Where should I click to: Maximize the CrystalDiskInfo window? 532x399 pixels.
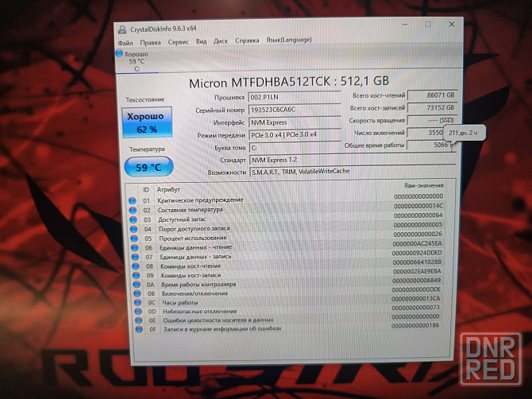pyautogui.click(x=428, y=24)
